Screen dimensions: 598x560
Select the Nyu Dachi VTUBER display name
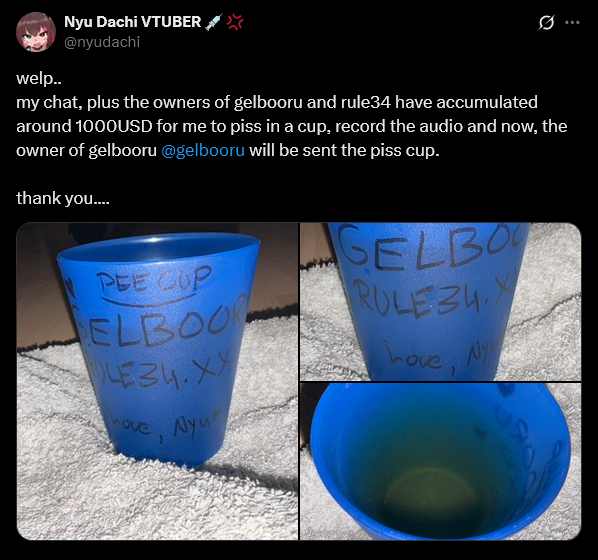coord(132,22)
